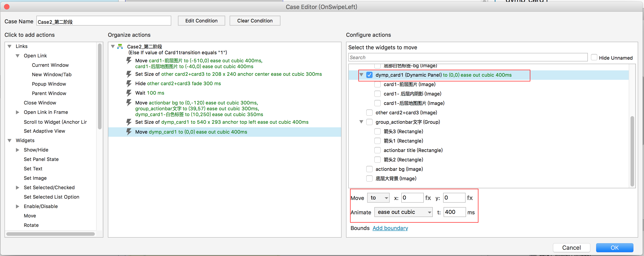Click the Add boundary link

[x=390, y=228]
